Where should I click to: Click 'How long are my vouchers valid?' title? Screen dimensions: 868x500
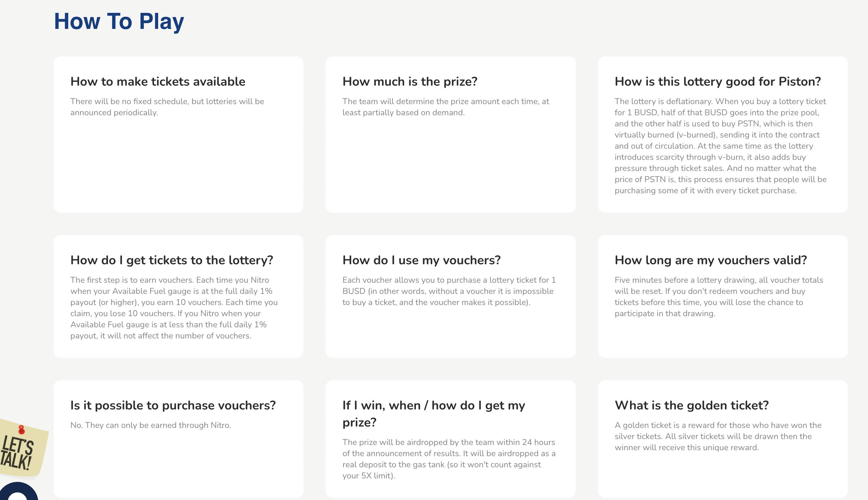[x=711, y=260]
